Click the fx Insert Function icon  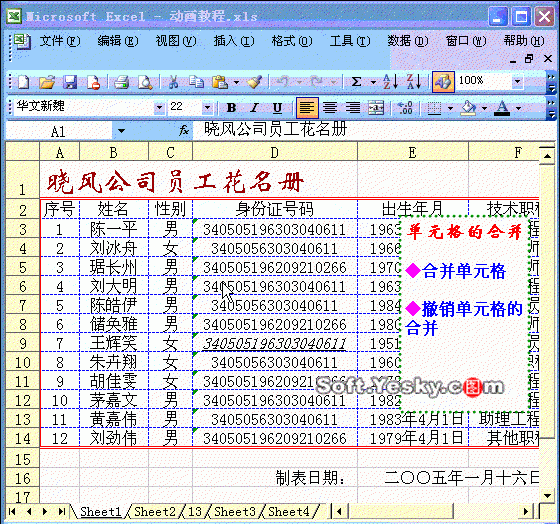click(184, 130)
